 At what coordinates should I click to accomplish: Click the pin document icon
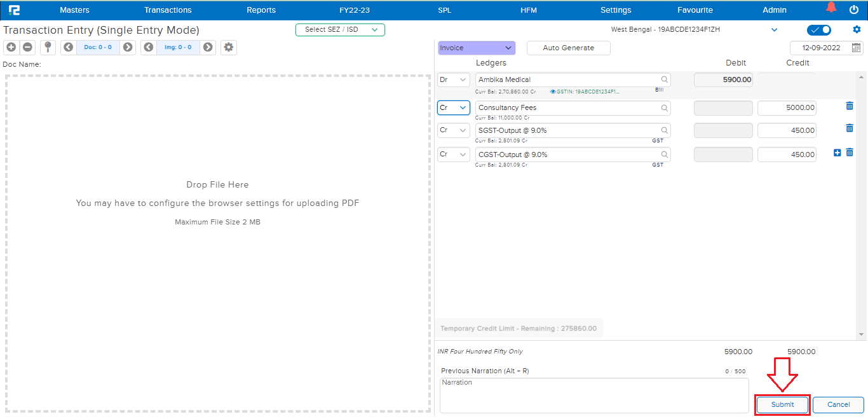pos(48,48)
